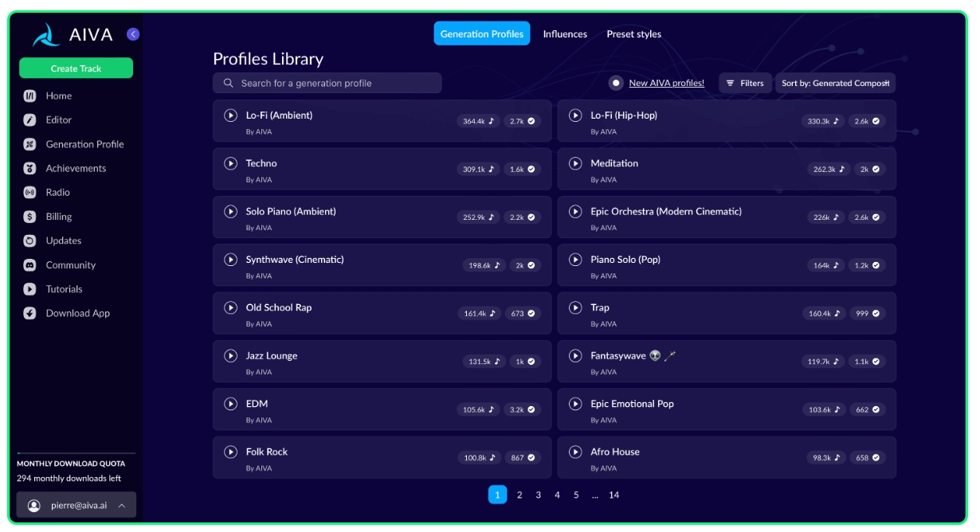Screen dimensions: 980x532
Task: Open Achievements in the sidebar
Action: (76, 168)
